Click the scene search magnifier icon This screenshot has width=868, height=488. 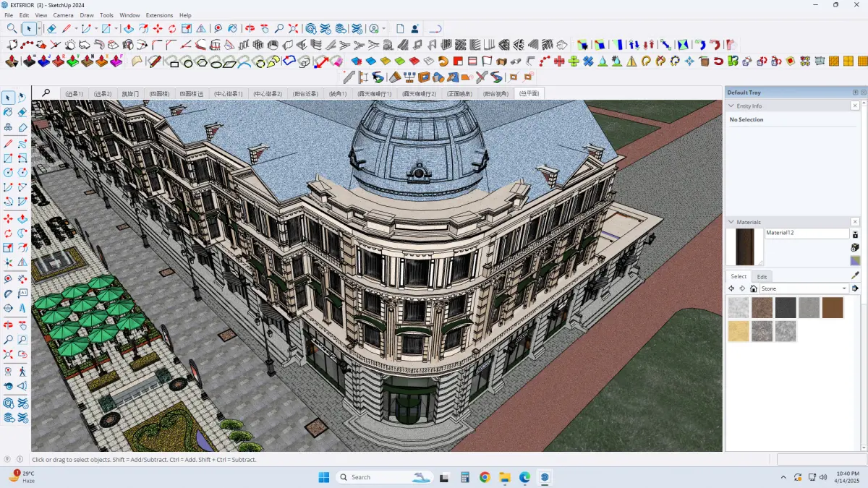click(46, 93)
